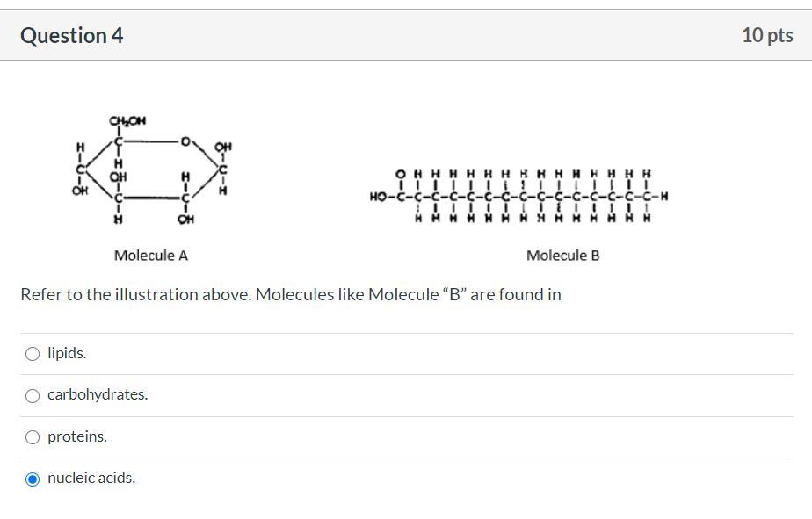Screen dimensions: 812x519
Task: Click the Molecule B carbon chain image
Action: [x=518, y=196]
